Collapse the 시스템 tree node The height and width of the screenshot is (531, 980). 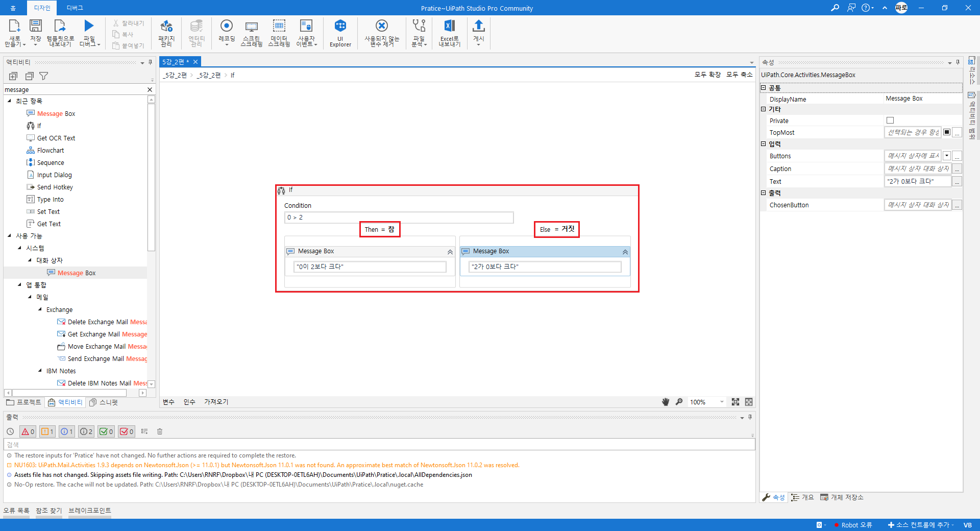click(x=19, y=248)
